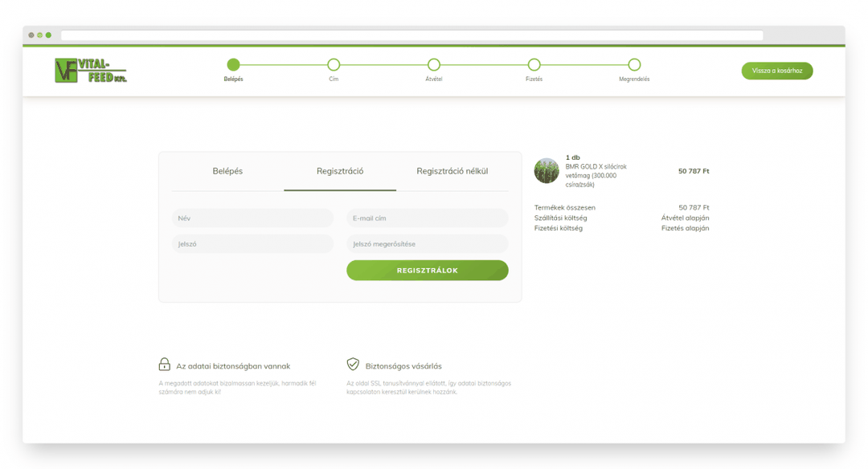Click the REGISZTRÁLOK button
The width and height of the screenshot is (868, 469).
428,271
